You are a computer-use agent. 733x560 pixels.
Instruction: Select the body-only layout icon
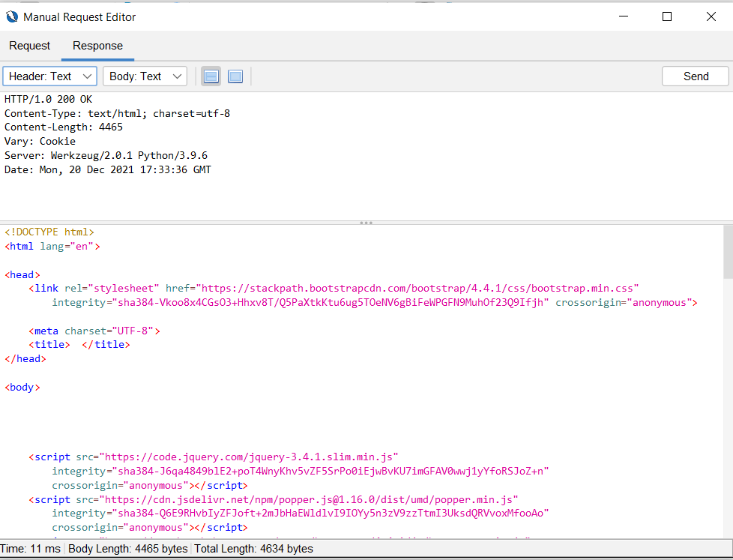click(x=235, y=76)
